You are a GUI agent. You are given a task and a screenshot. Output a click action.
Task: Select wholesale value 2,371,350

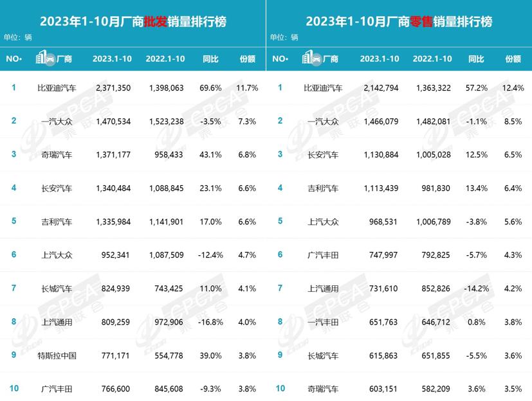click(113, 88)
